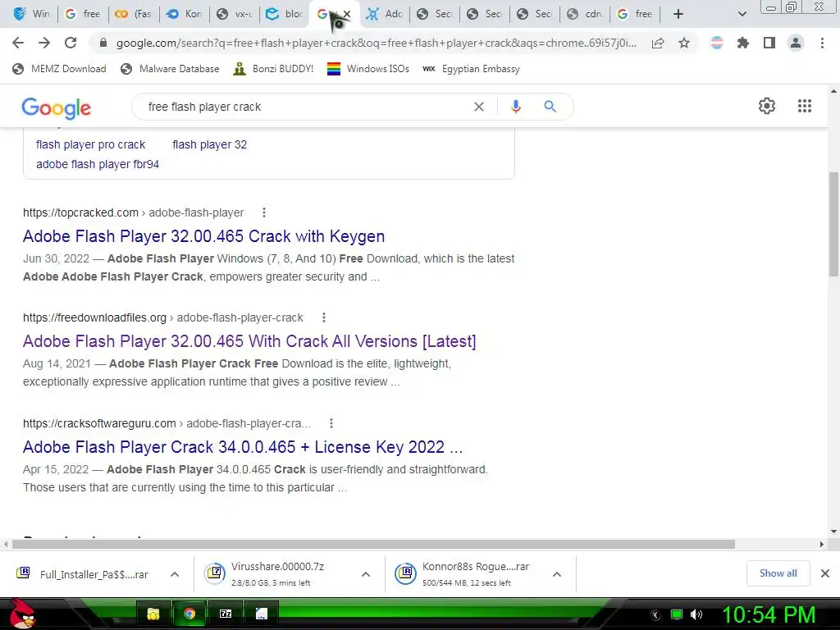Click the Google search input field
This screenshot has width=840, height=630.
click(305, 107)
